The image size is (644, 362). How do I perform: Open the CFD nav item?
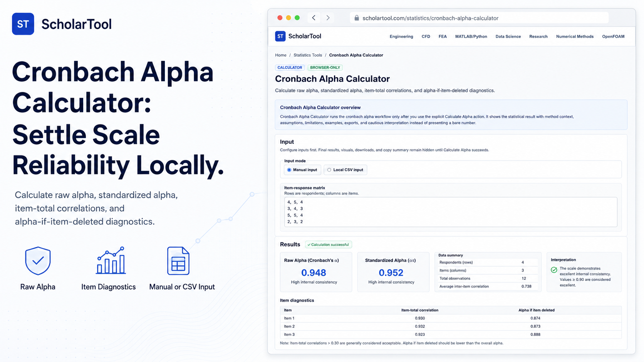tap(426, 37)
